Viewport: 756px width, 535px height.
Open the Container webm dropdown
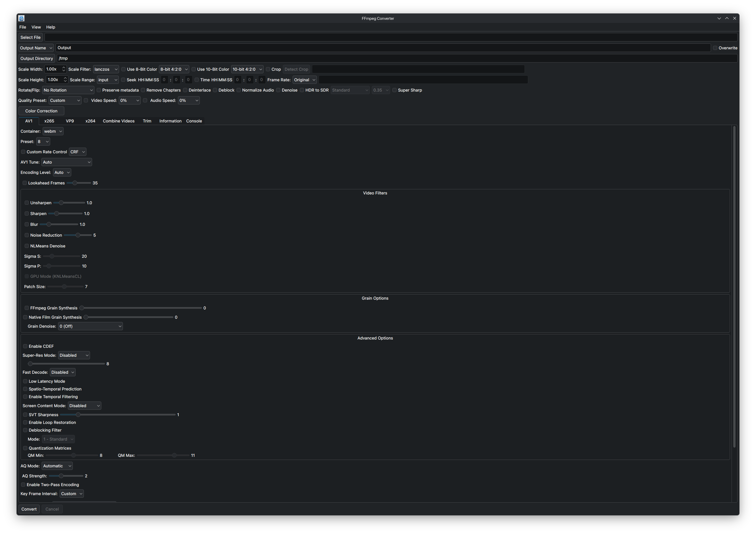click(53, 131)
